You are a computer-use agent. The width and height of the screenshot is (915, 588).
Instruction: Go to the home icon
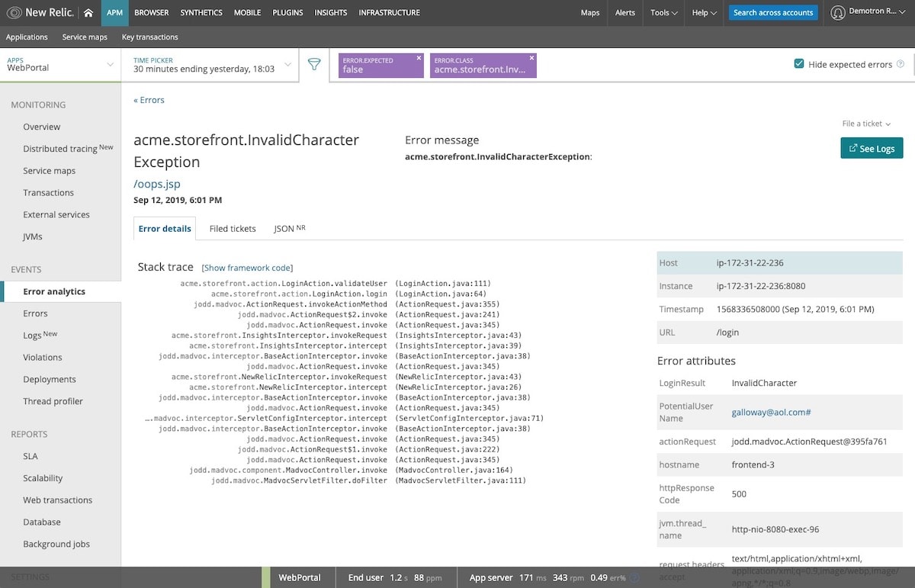[88, 13]
